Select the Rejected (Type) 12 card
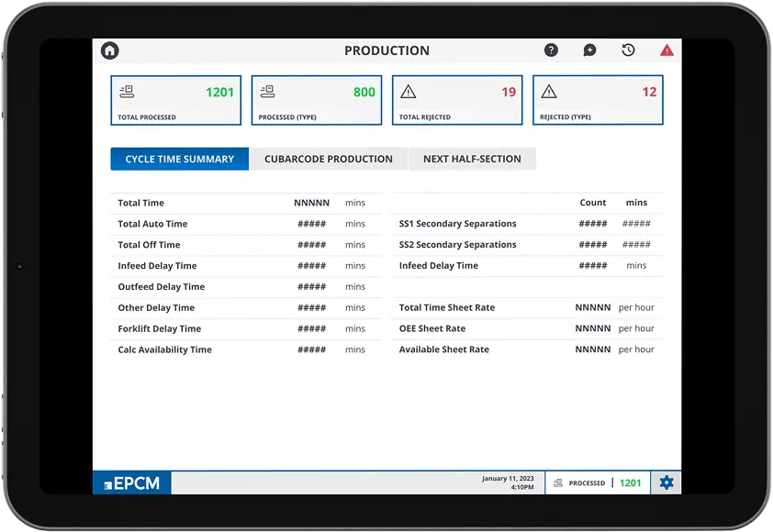Screen dimensions: 773x532 click(x=598, y=101)
